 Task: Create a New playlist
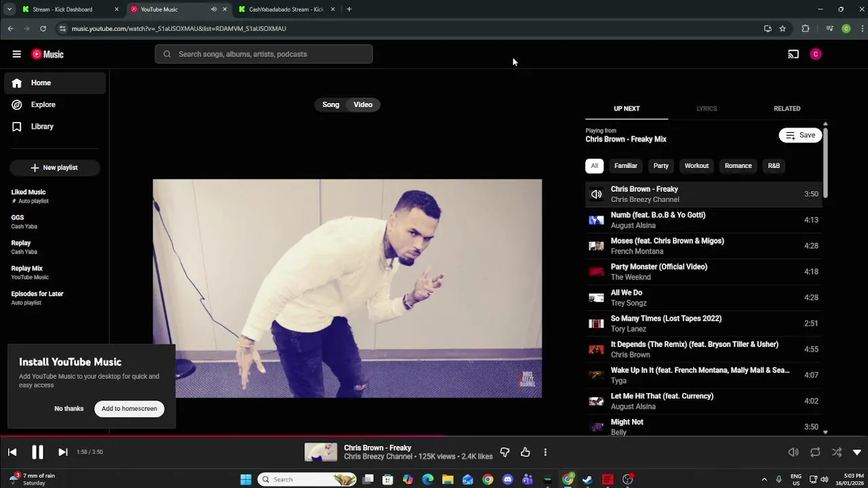(55, 167)
